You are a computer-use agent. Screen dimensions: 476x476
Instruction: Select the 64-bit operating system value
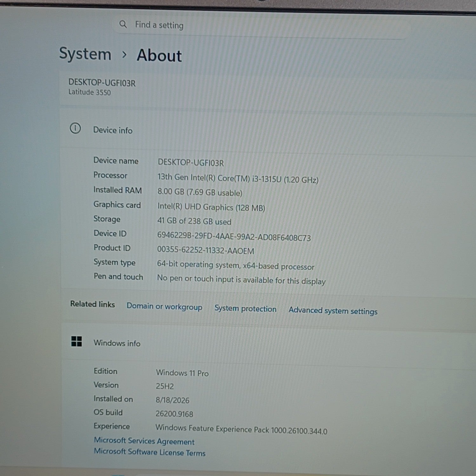click(235, 266)
